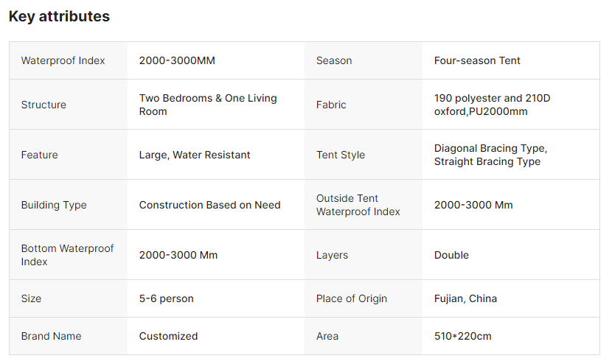Select Two Bedrooms & One Living Room text
The image size is (612, 364).
point(208,105)
